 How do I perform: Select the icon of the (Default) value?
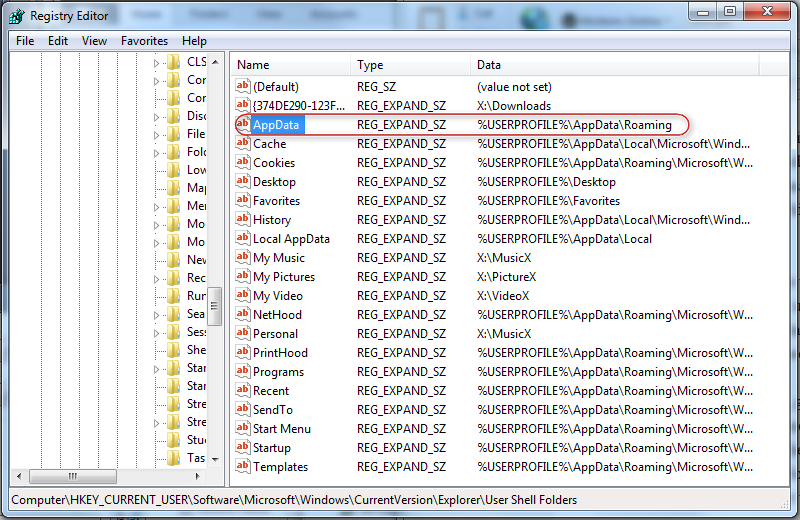[242, 87]
